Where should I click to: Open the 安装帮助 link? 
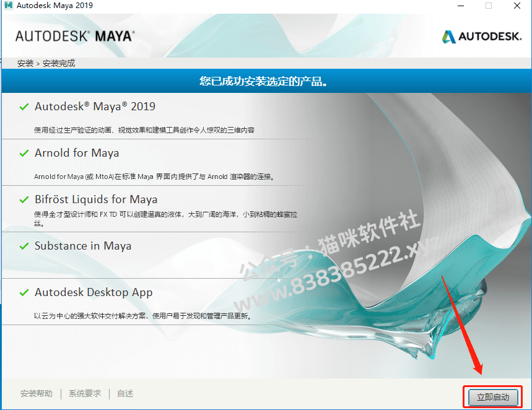pos(37,393)
